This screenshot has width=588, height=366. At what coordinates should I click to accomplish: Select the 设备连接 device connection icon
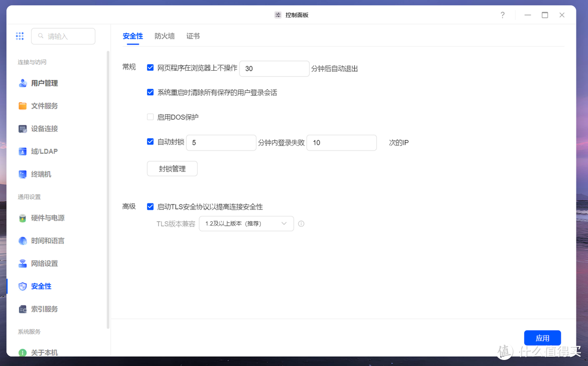(x=23, y=129)
